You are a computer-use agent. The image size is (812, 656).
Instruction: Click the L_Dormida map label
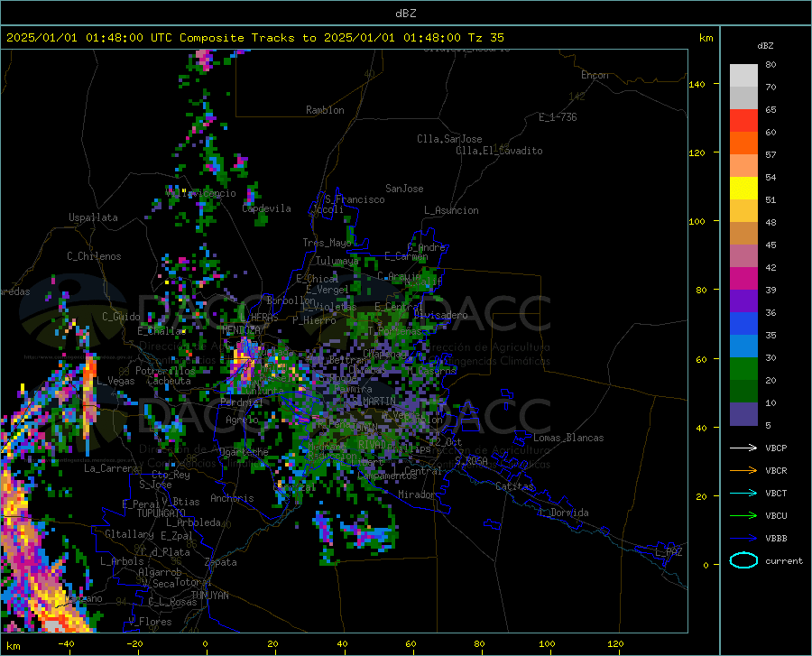pos(564,513)
